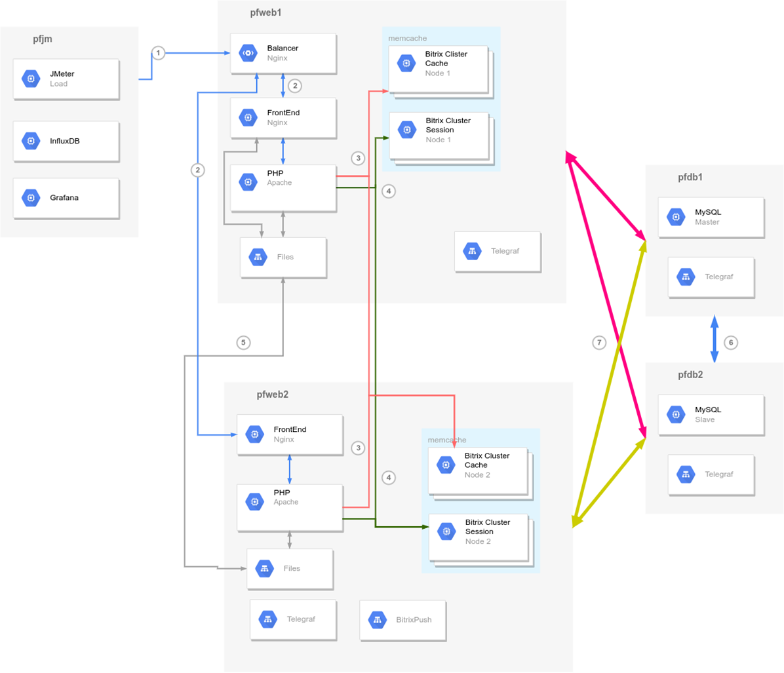Select the memcache label in pfweb1

tap(407, 38)
